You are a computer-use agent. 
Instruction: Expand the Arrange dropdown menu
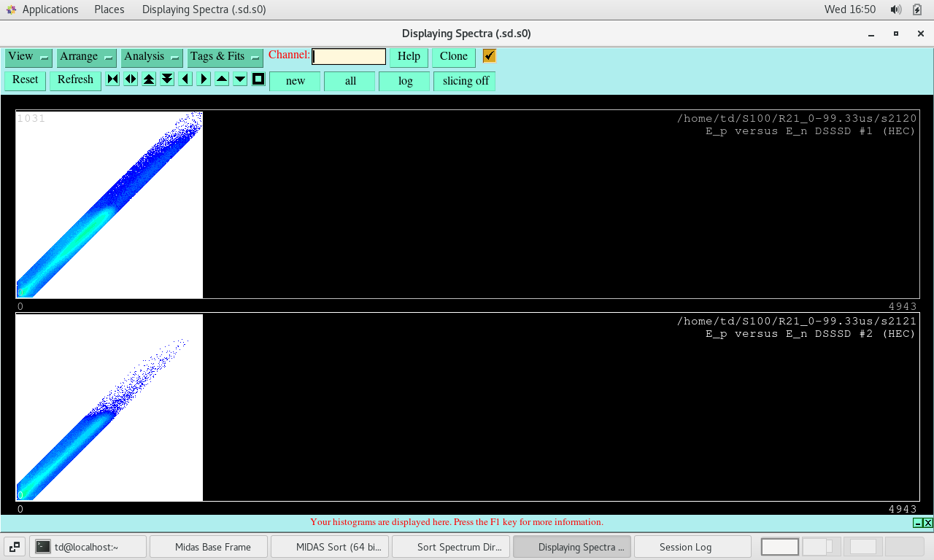point(87,57)
